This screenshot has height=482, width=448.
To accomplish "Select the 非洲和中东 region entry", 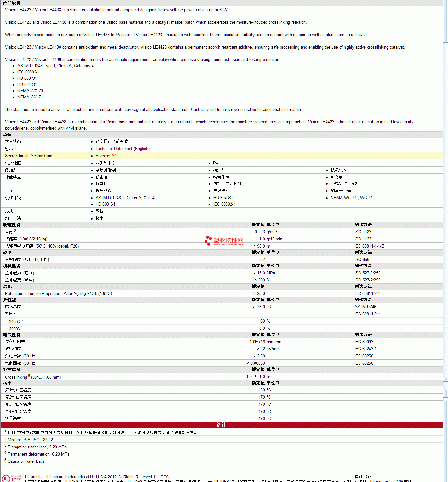I will click(106, 163).
